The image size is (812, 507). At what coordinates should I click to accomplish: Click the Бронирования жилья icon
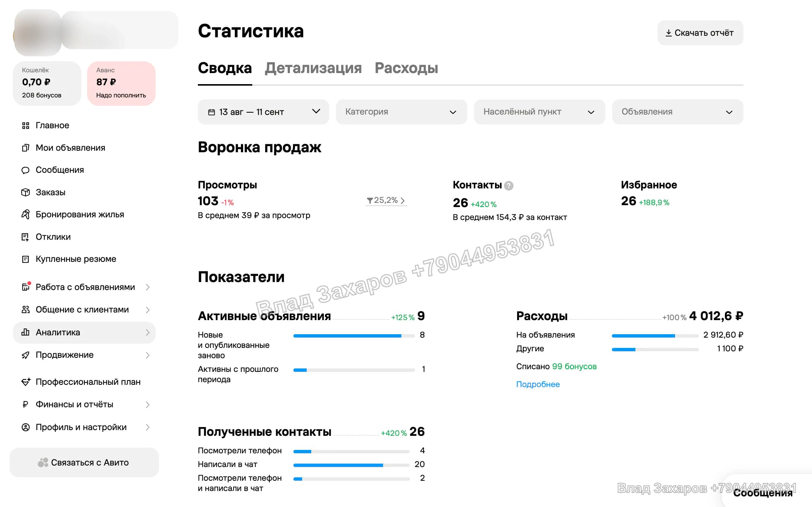point(25,214)
